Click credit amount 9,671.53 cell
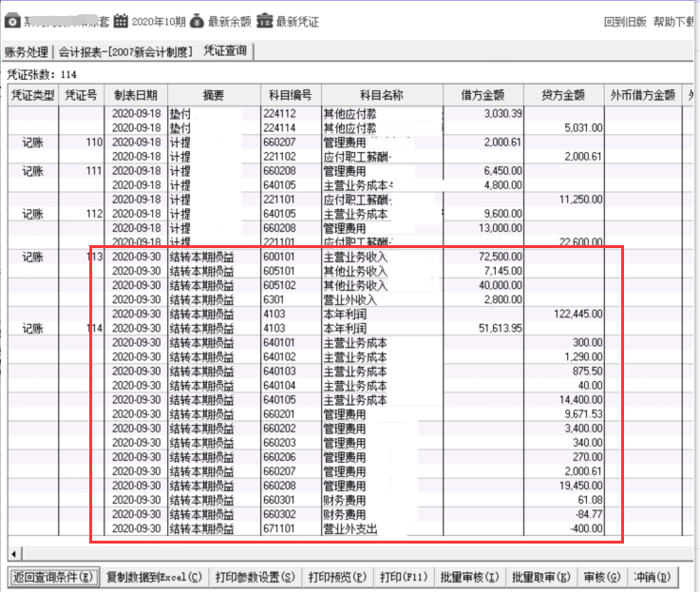 [x=563, y=414]
